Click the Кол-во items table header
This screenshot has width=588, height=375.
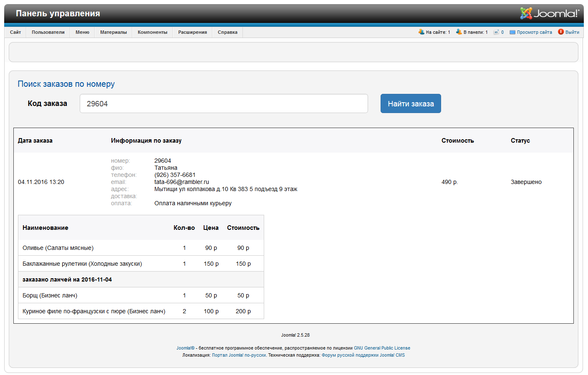[184, 228]
